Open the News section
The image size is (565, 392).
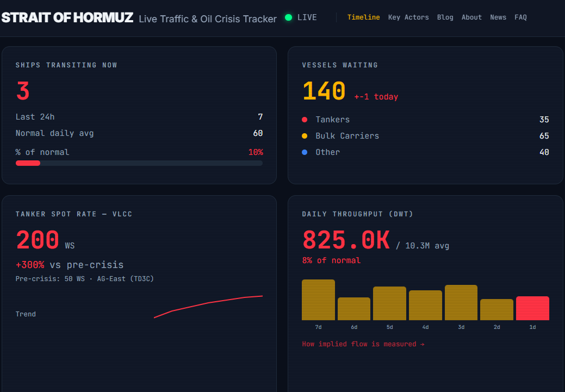coord(498,17)
